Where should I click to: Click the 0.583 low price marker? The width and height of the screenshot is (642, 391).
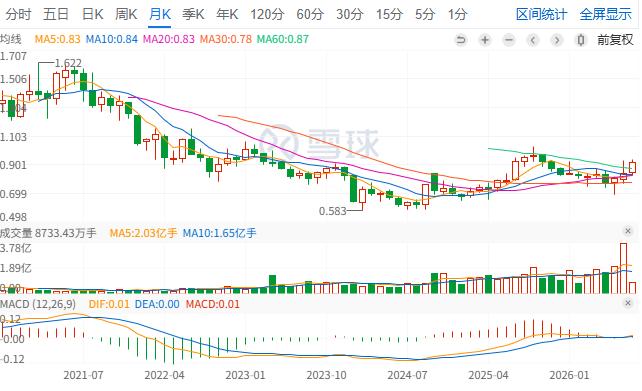[x=332, y=211]
